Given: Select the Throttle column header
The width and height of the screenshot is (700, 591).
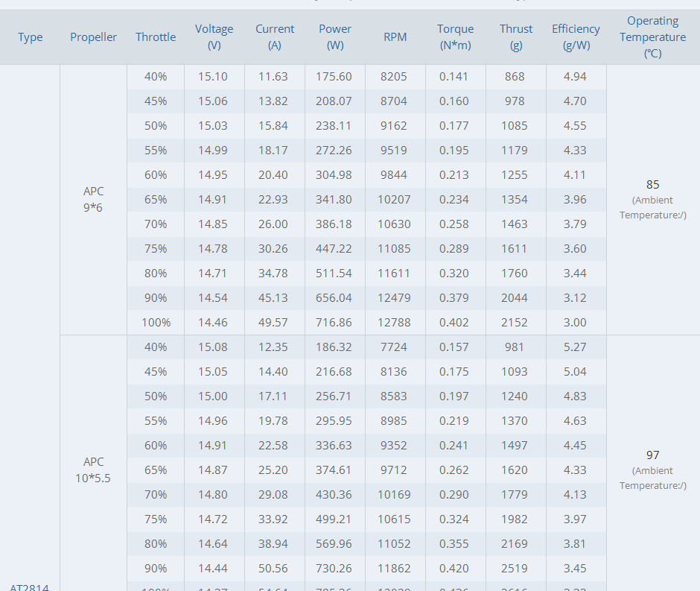Looking at the screenshot, I should (x=156, y=37).
